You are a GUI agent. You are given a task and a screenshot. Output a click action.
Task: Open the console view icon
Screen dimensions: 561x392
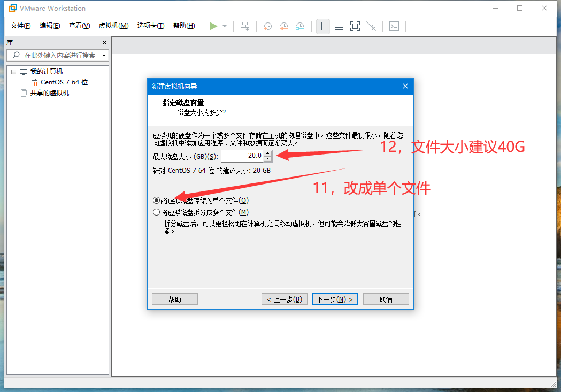pos(394,26)
